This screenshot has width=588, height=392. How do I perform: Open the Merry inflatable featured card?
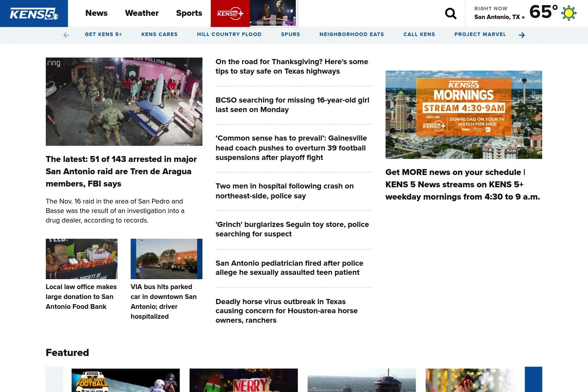click(x=244, y=380)
